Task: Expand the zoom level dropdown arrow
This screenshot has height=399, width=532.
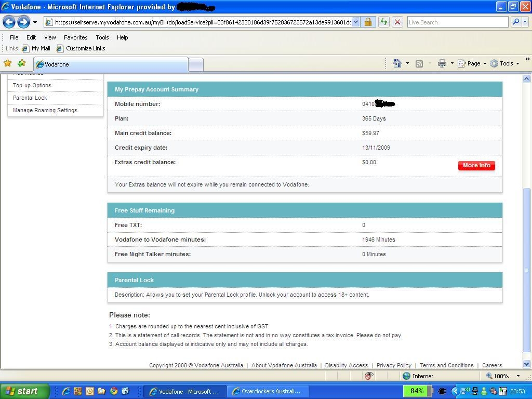Action: coord(518,376)
